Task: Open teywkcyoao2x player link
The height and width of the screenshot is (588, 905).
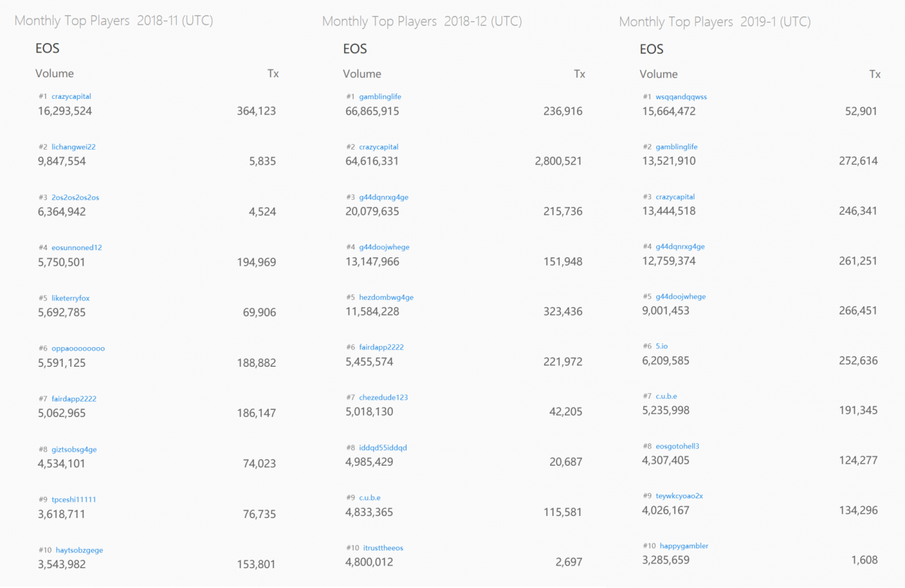Action: 680,496
